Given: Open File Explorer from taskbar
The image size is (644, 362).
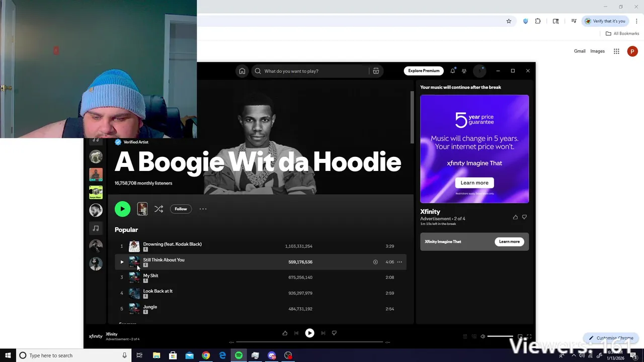Looking at the screenshot, I should (156, 355).
